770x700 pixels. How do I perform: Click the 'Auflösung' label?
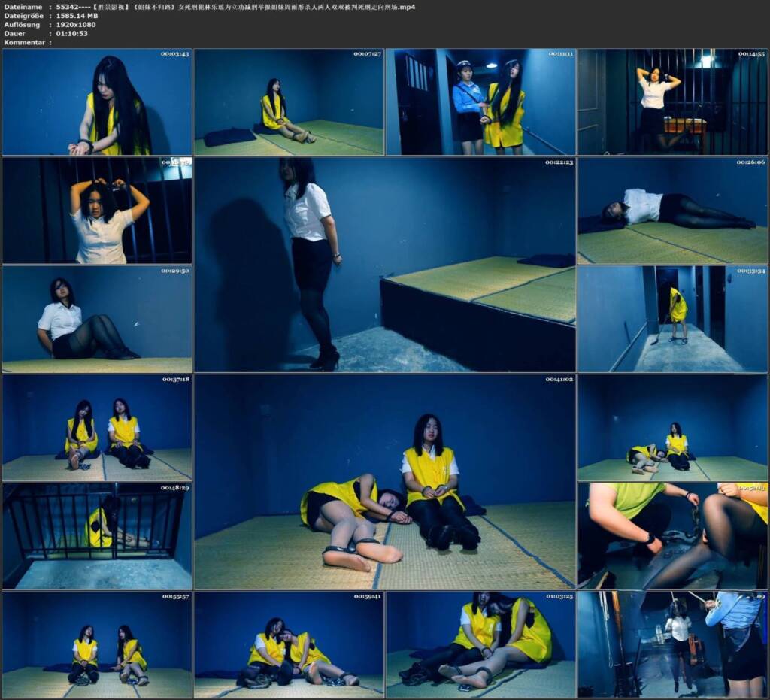[22, 25]
